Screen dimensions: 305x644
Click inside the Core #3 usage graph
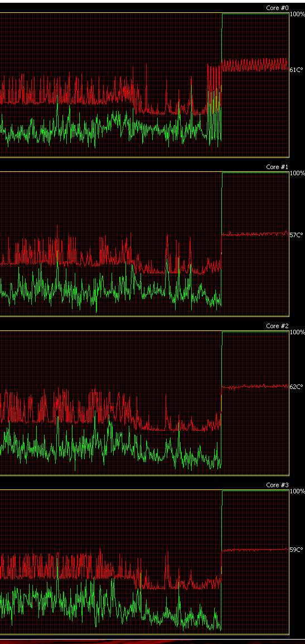[x=144, y=563]
